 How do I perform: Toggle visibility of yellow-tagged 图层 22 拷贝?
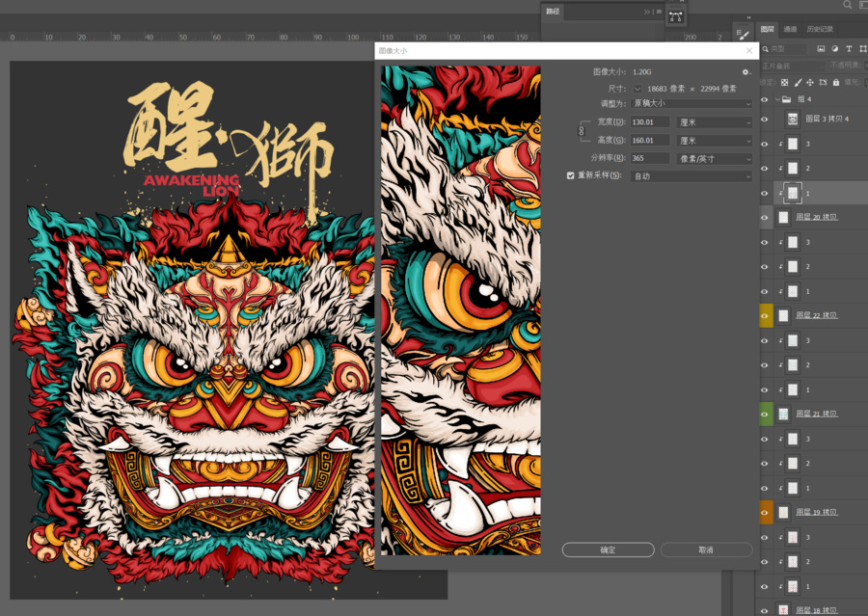pos(765,316)
